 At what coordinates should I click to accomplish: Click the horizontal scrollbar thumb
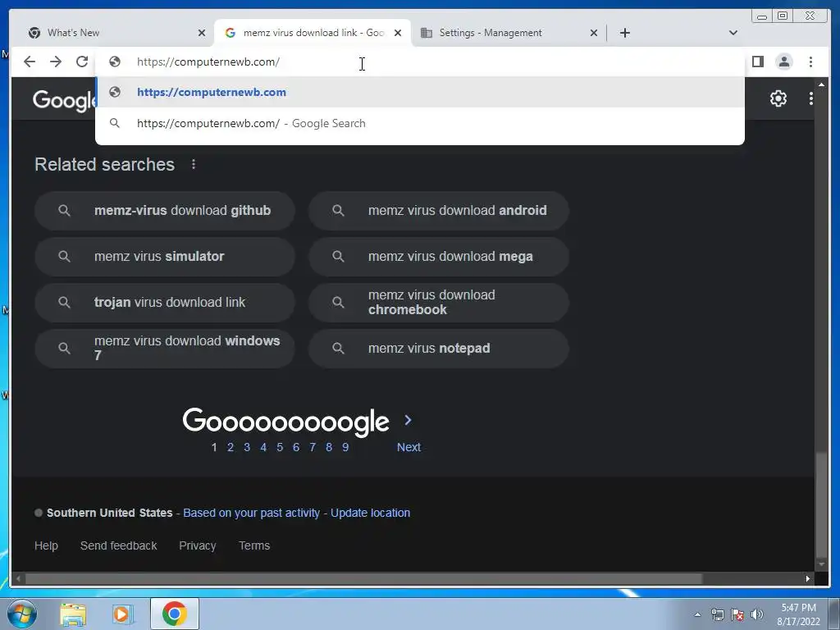tap(363, 578)
